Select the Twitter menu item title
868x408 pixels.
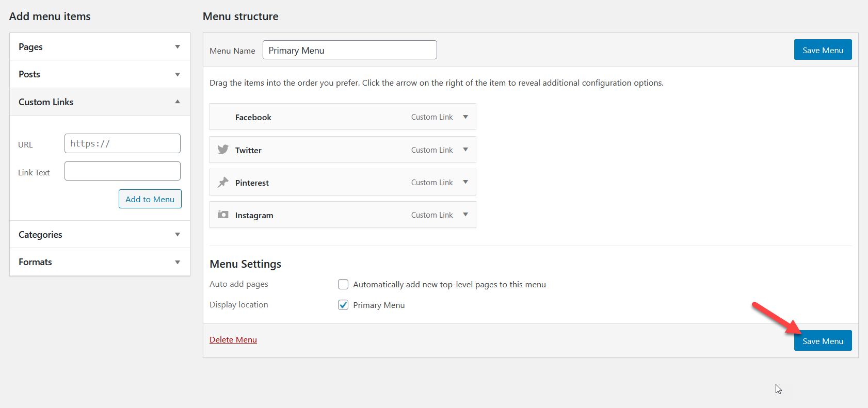tap(248, 150)
